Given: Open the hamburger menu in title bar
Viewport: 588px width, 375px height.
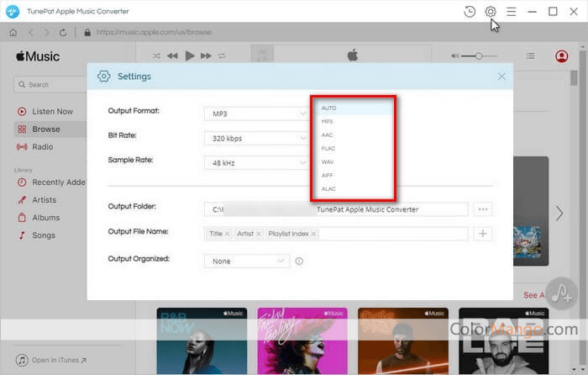Looking at the screenshot, I should click(x=512, y=12).
